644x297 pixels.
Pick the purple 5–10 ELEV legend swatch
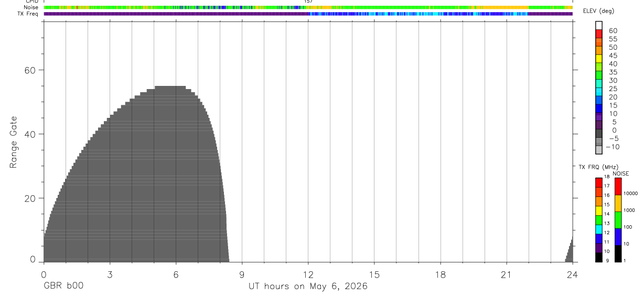(599, 116)
